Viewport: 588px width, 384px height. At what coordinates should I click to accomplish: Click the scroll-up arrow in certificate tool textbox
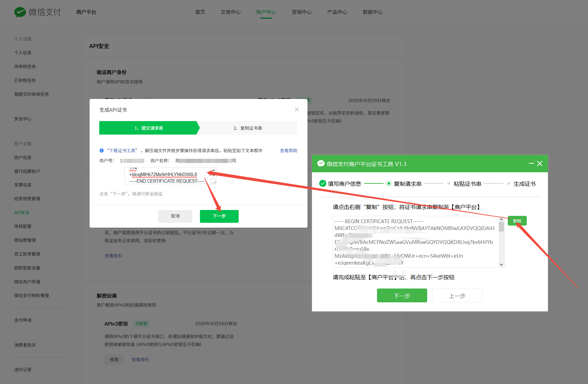point(501,219)
